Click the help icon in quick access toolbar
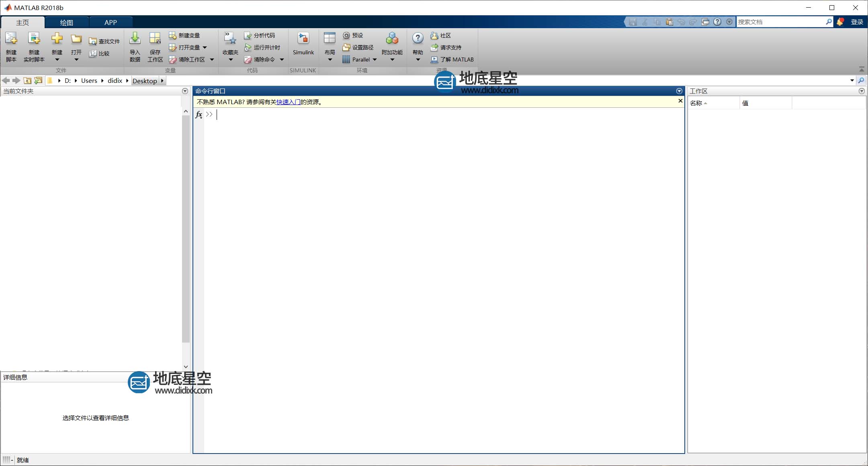The image size is (868, 466). pos(717,22)
